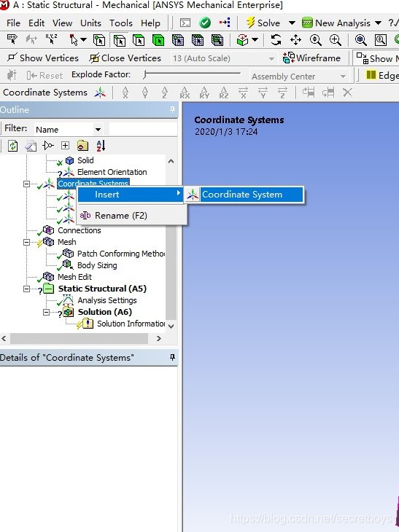
Task: Click the x,y,z coordinate pick icon
Action: click(x=51, y=40)
